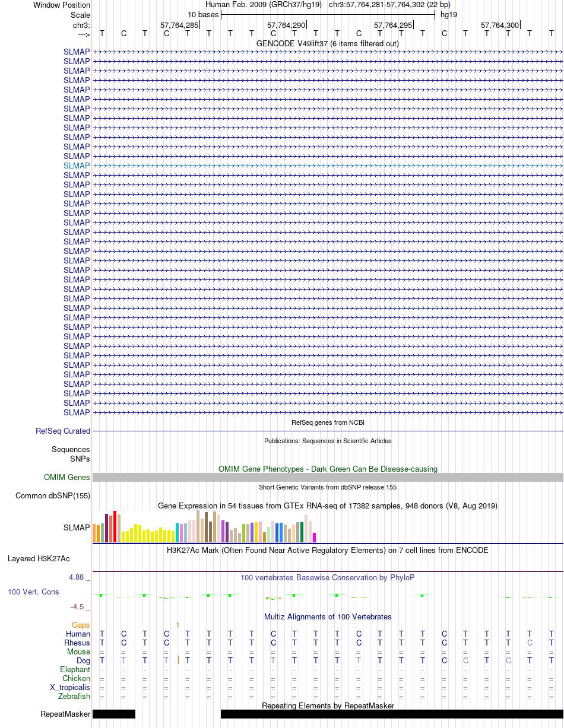Screen dimensions: 564x728
Task: Click the 57,764,295 position marker
Action: (393, 26)
